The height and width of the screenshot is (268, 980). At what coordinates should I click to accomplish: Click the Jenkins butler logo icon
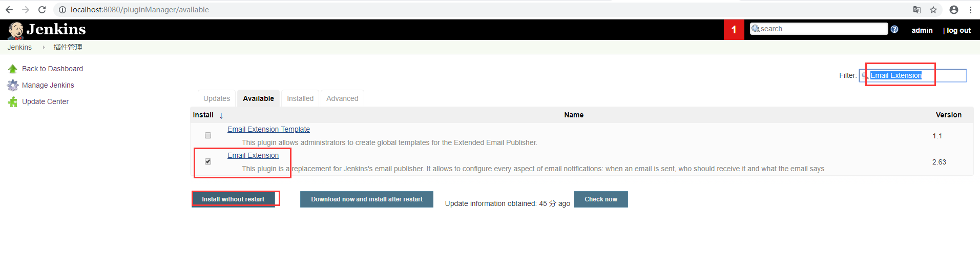pos(16,30)
